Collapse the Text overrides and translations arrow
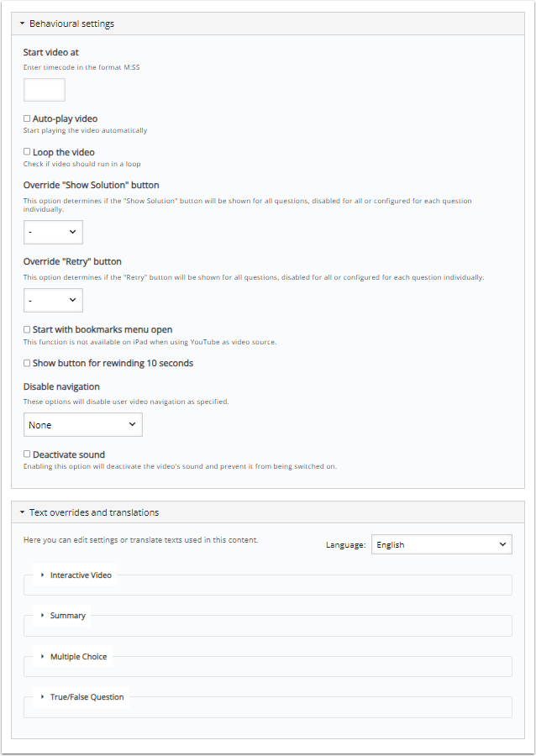The height and width of the screenshot is (756, 536). (x=23, y=512)
